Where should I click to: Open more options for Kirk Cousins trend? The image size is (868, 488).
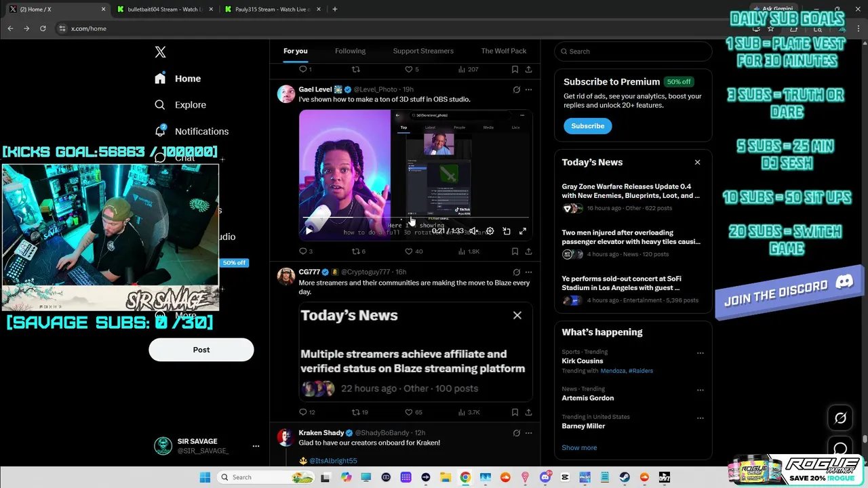pos(701,353)
